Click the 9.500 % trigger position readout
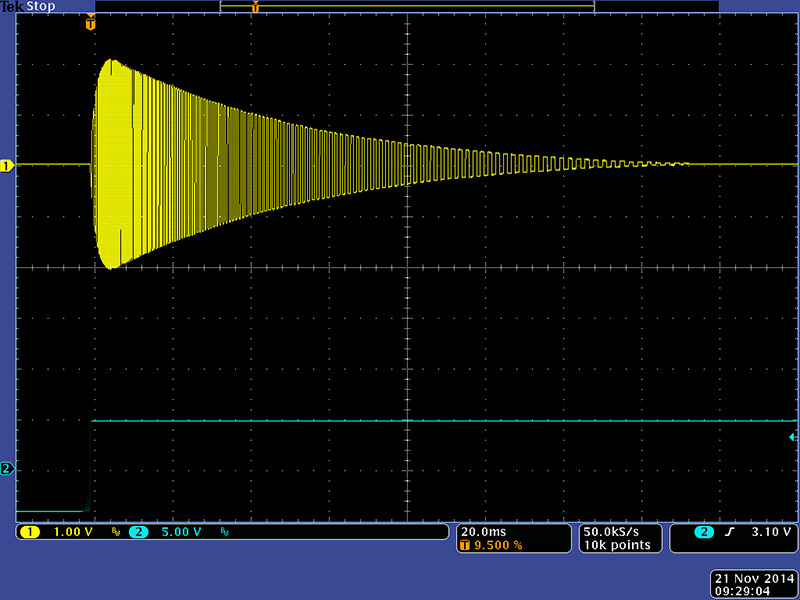Screen dimensions: 800x600 click(496, 545)
